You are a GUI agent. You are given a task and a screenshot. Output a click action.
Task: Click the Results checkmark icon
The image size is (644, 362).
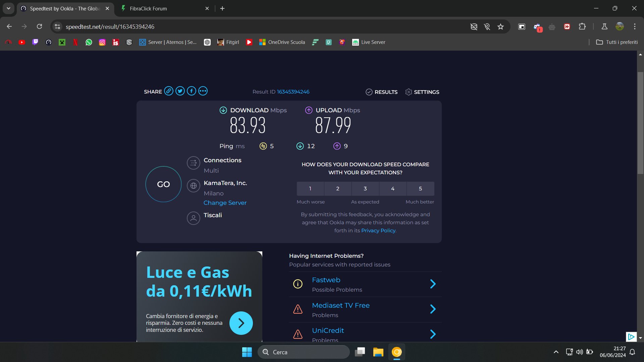click(369, 92)
